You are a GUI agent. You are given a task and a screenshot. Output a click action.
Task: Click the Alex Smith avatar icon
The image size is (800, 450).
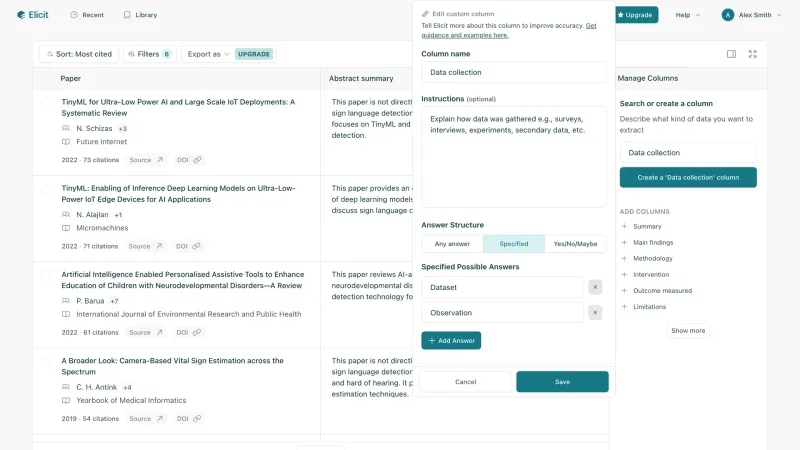click(x=728, y=15)
